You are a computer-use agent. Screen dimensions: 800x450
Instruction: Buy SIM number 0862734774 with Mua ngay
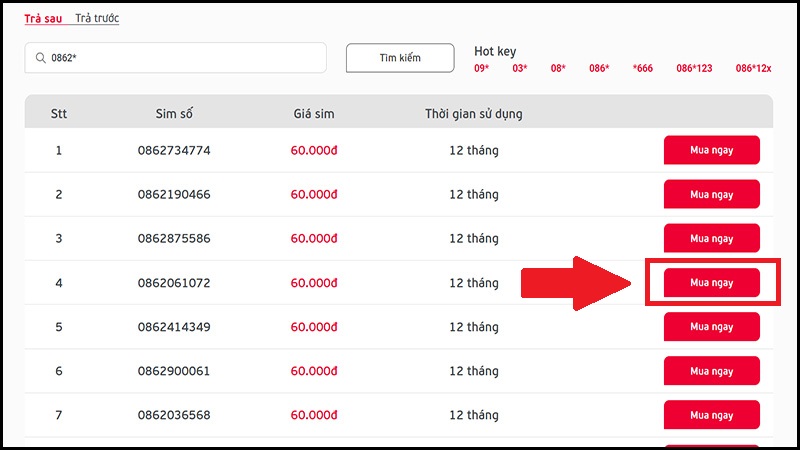[711, 151]
